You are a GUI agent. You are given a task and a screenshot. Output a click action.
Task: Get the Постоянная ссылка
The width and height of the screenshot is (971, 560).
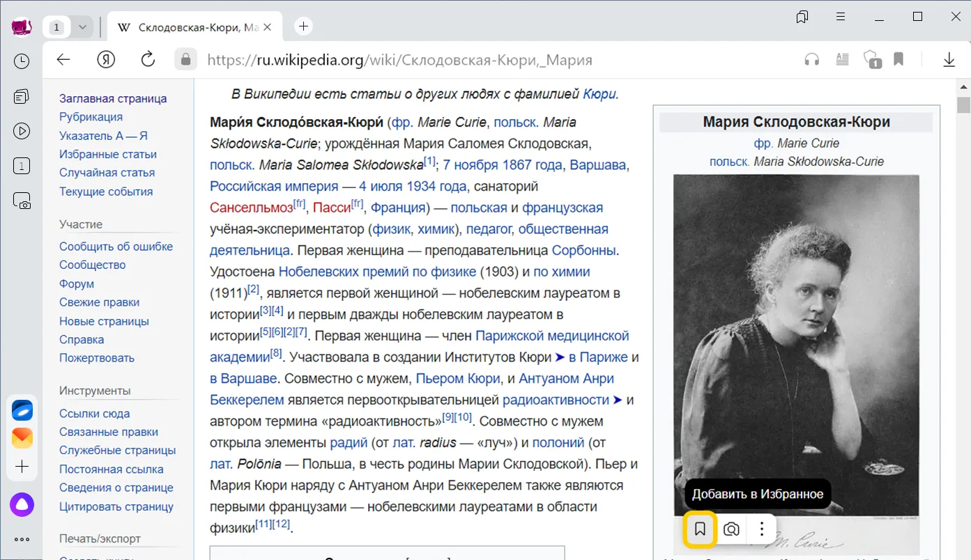[112, 469]
